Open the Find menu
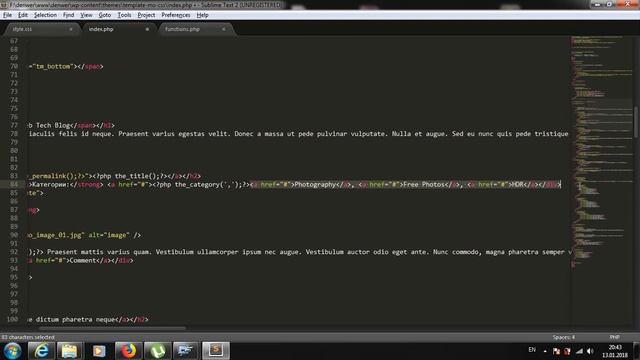Screen dimensions: 640x360 click(69, 15)
